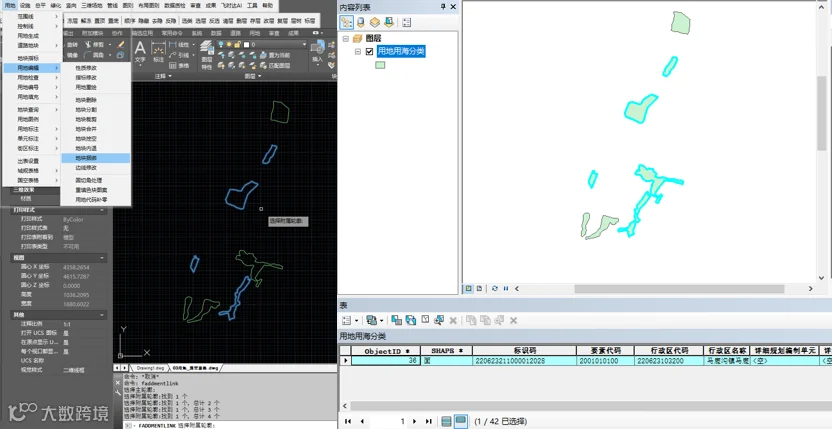The image size is (832, 429).
Task: Open 图层特性 layer properties icon
Action: 206,56
